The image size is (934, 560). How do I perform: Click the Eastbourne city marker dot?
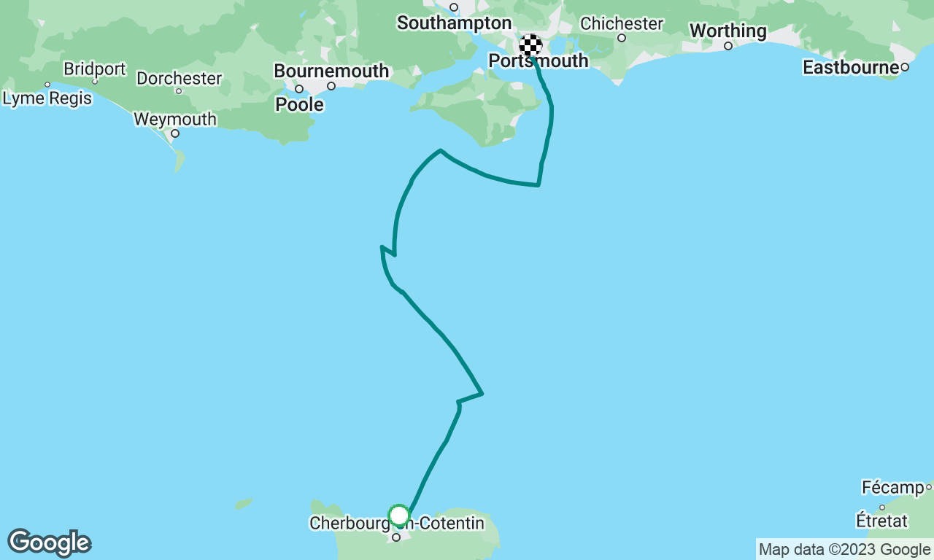pos(905,67)
